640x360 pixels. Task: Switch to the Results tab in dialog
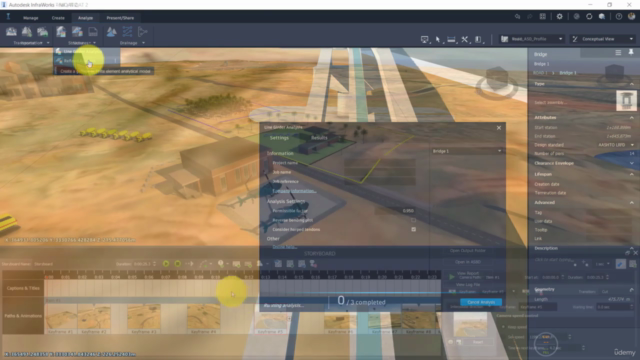coord(319,138)
